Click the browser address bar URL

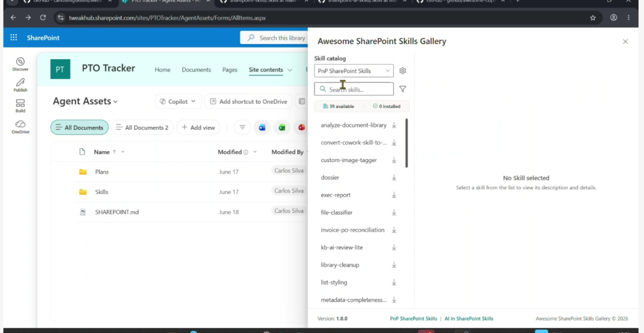pyautogui.click(x=167, y=18)
